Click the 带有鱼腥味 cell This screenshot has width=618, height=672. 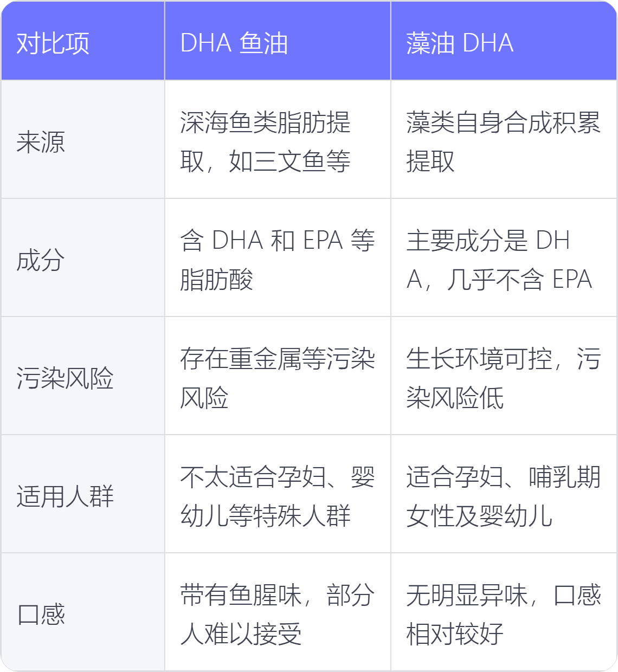278,612
